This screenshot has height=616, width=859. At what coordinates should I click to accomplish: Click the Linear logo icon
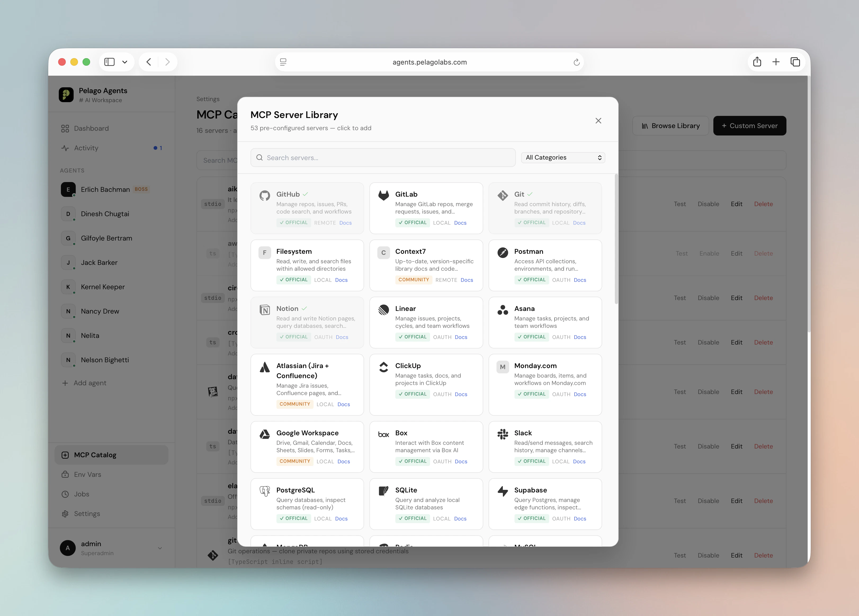[x=383, y=310]
